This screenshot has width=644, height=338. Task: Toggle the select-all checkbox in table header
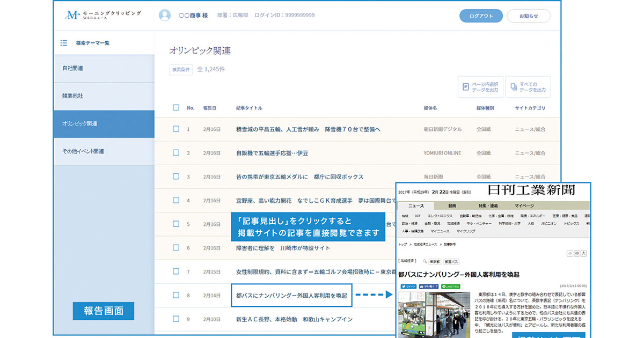[176, 108]
